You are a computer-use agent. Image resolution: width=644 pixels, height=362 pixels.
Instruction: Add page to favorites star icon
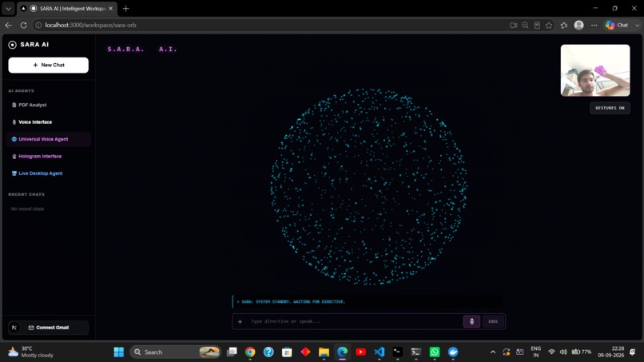point(549,25)
